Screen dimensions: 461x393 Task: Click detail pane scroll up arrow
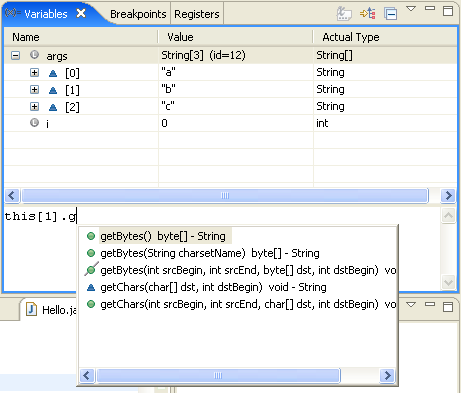pos(448,216)
